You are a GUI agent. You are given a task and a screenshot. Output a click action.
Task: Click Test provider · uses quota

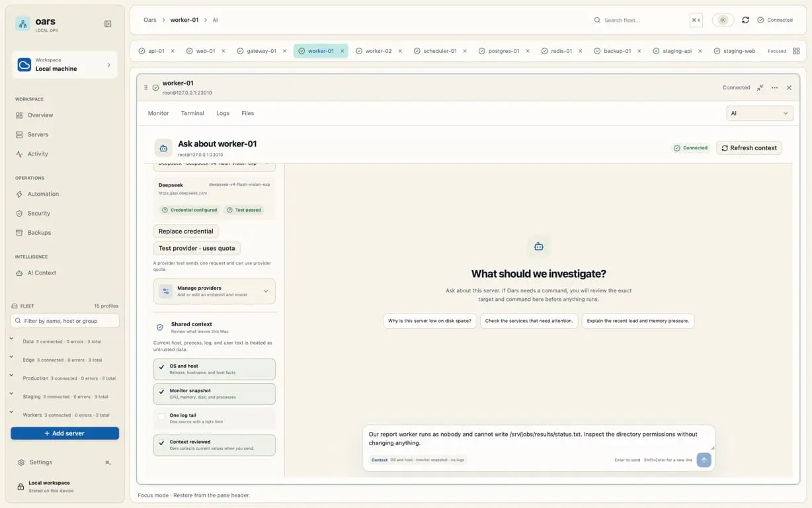(x=197, y=248)
